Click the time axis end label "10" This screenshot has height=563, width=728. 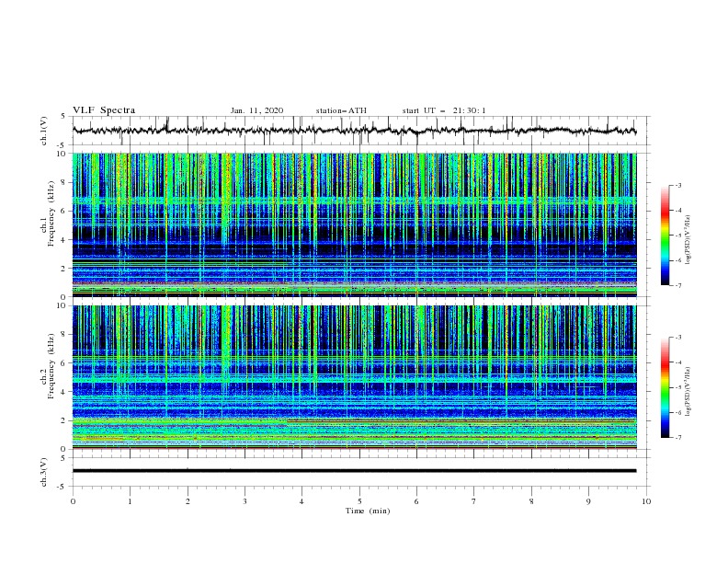pyautogui.click(x=646, y=501)
